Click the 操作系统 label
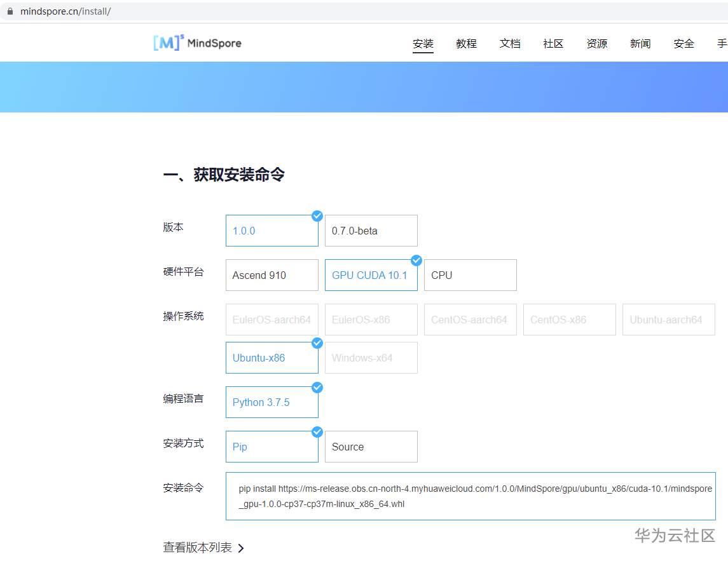The image size is (728, 561). [x=183, y=316]
